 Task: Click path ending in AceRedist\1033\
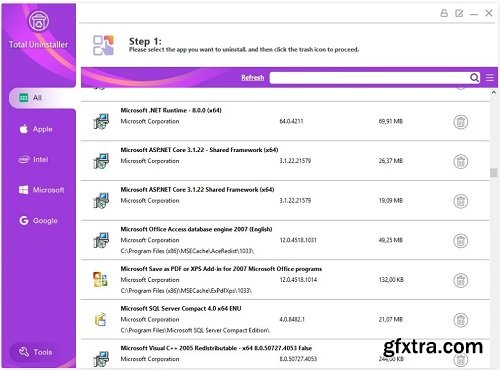pos(187,251)
